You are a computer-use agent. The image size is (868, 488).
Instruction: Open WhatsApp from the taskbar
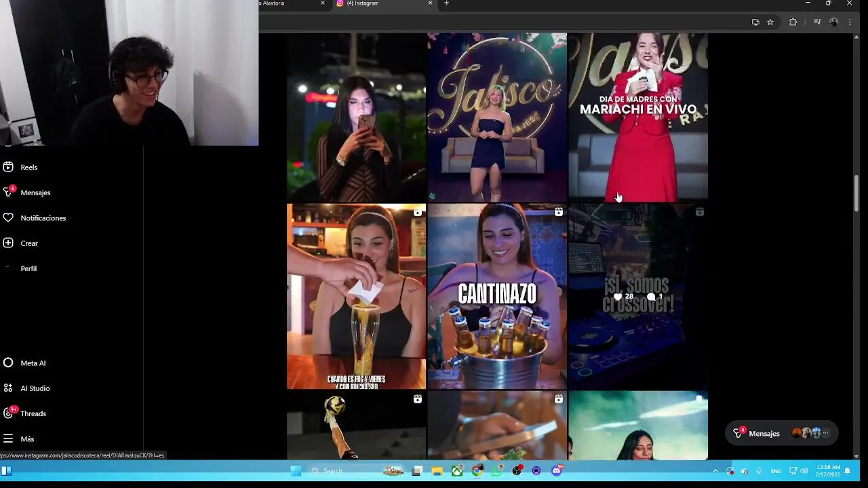[x=497, y=470]
